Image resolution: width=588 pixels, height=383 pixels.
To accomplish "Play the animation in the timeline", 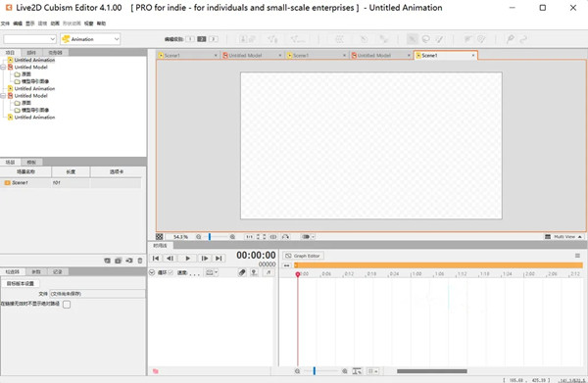I will click(187, 259).
